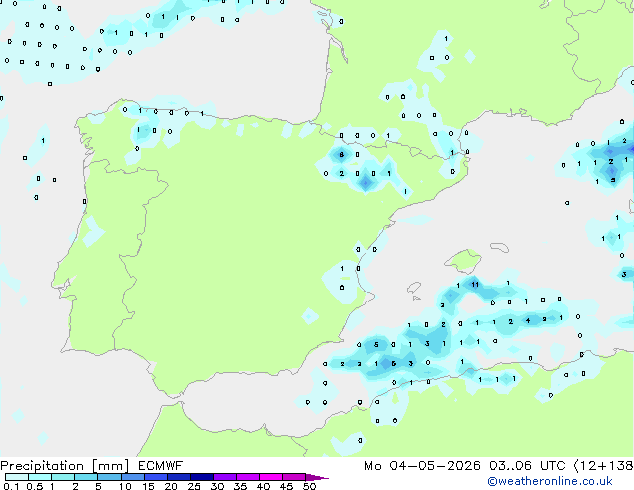Click the 0.5 to 1 mm legend swatch
634x490 pixels.
[x=40, y=477]
